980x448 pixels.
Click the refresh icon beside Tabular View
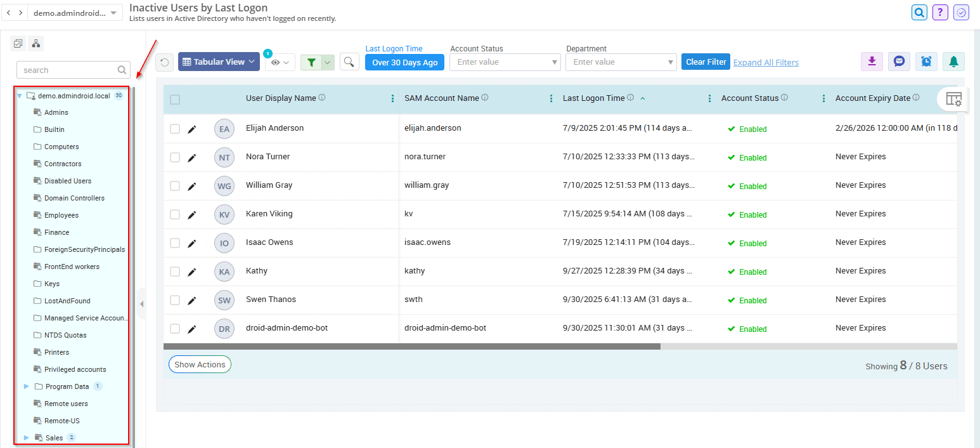pos(164,62)
